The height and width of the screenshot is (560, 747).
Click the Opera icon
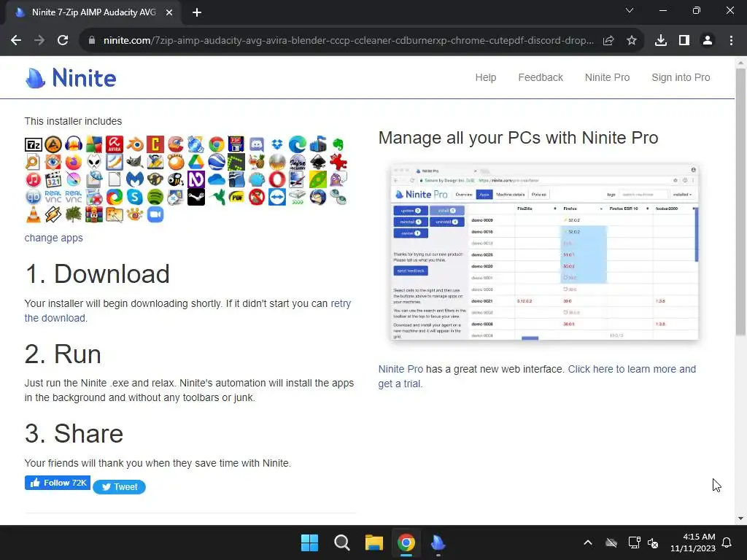point(277,179)
